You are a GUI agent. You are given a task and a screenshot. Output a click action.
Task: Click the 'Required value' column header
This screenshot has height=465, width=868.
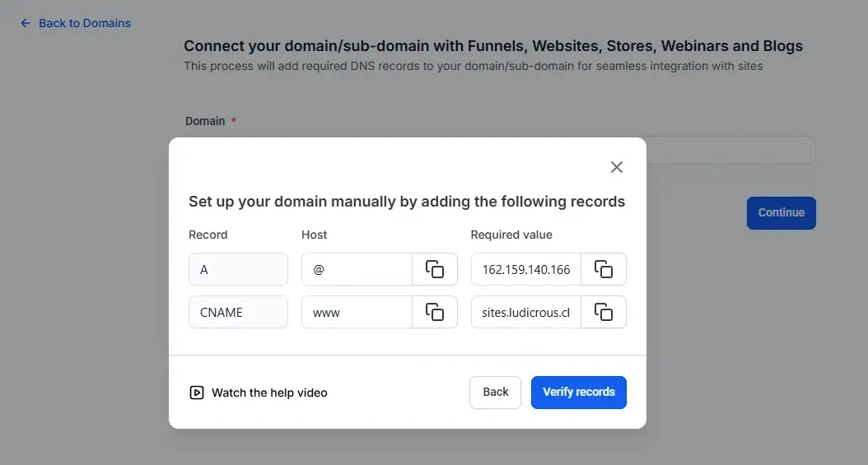pos(511,235)
